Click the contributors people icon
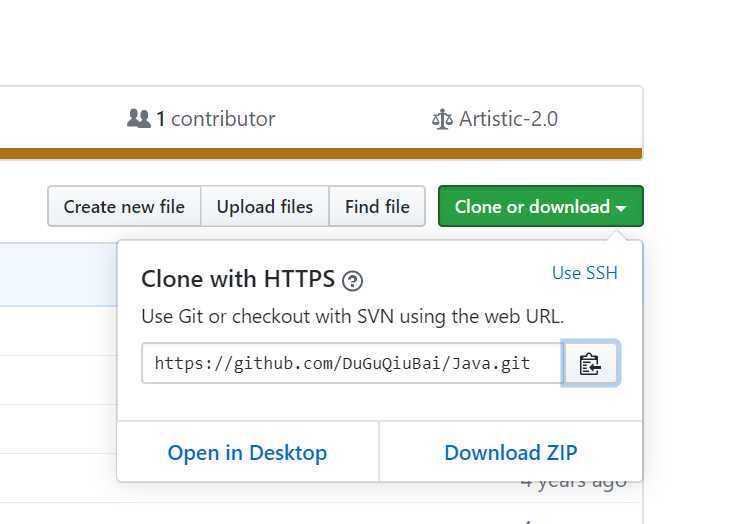Screen dimensions: 736x524 click(x=138, y=119)
